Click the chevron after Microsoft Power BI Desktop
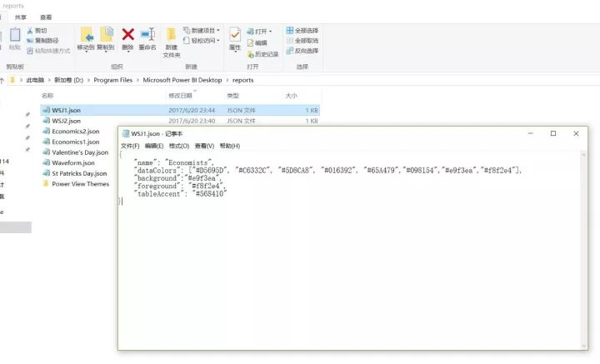The image size is (600, 364). (x=227, y=80)
